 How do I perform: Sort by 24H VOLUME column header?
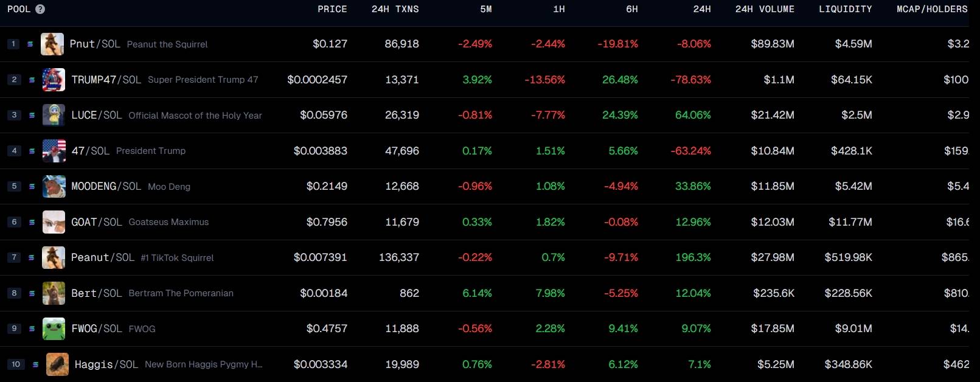(764, 9)
